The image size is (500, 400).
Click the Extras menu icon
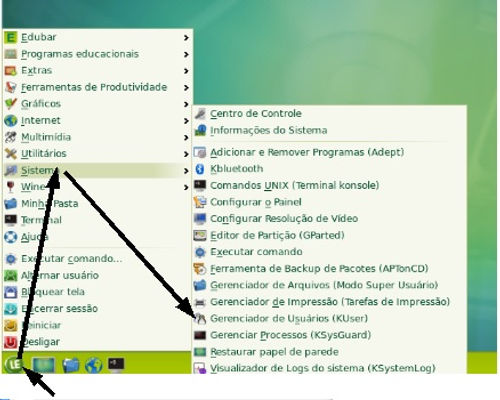click(11, 71)
